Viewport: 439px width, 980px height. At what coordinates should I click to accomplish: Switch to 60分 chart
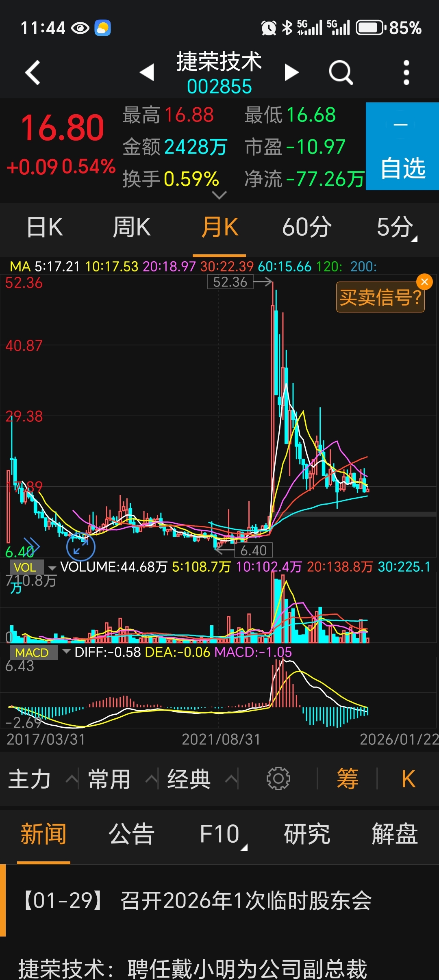pos(307,227)
